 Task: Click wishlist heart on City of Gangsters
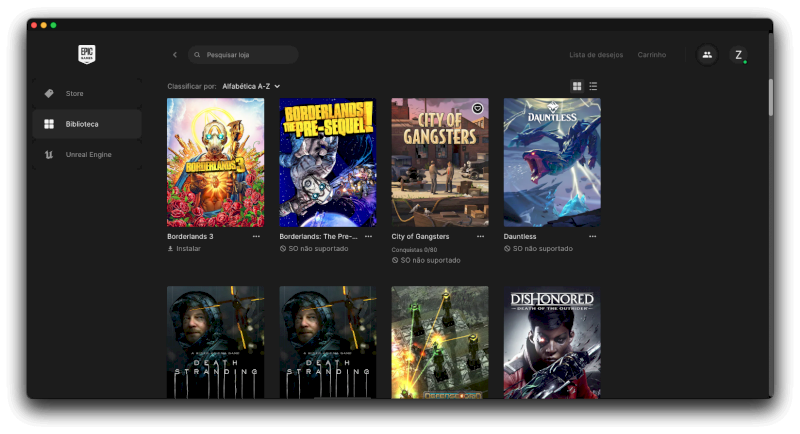coord(478,109)
